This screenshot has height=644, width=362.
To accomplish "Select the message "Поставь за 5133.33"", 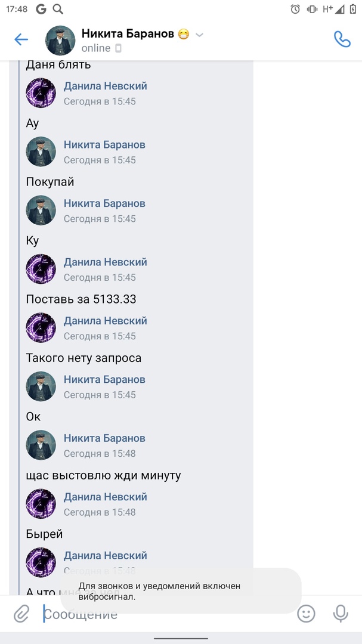I will [81, 299].
